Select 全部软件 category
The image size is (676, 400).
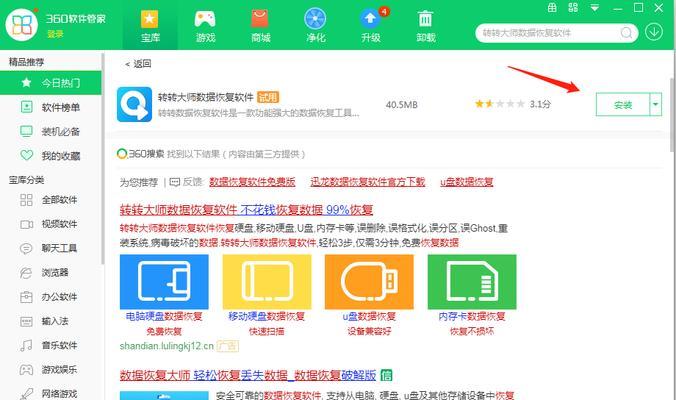click(x=50, y=200)
